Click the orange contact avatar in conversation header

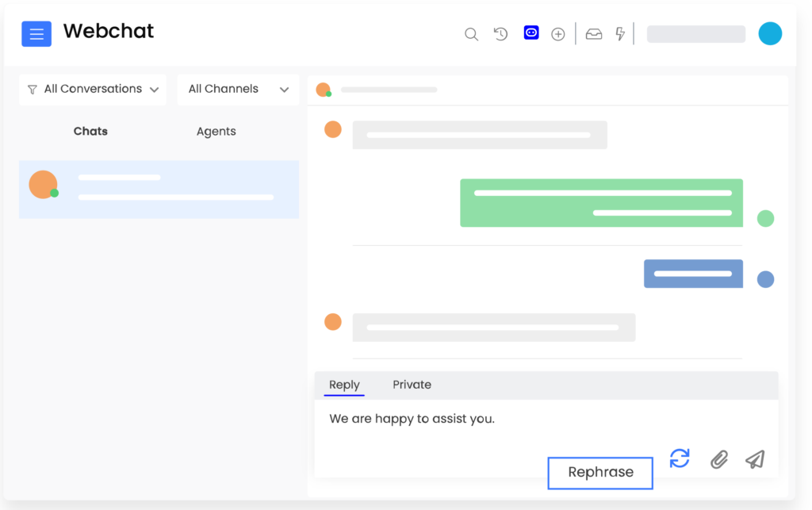click(x=324, y=90)
